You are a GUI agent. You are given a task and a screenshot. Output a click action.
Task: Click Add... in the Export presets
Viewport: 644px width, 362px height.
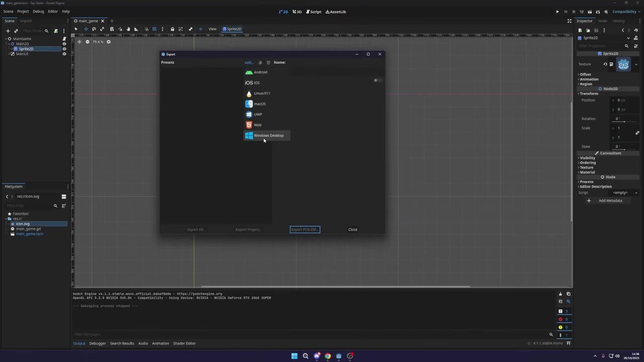249,62
